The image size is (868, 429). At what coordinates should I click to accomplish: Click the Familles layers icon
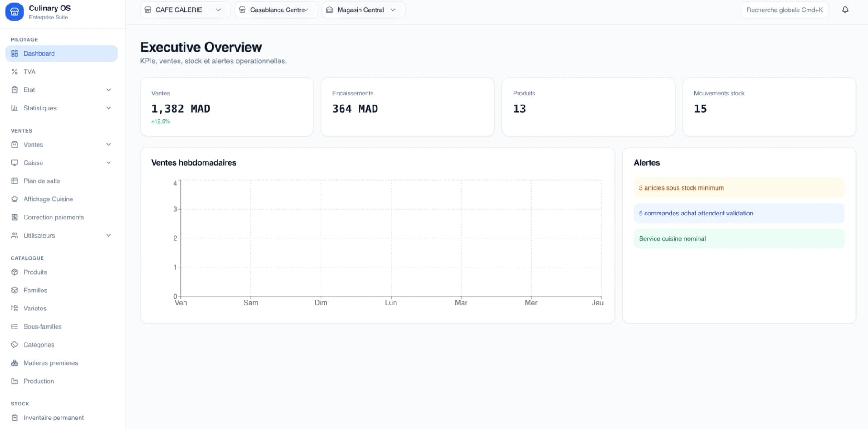pos(14,290)
